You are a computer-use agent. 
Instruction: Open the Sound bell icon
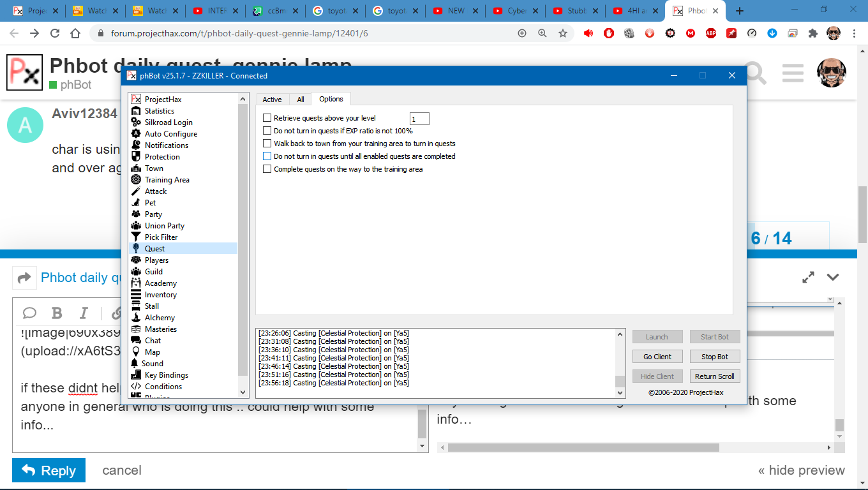click(135, 364)
